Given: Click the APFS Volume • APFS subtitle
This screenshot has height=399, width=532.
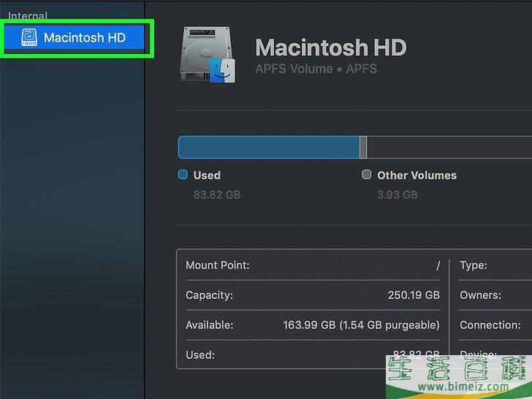Looking at the screenshot, I should [x=316, y=69].
